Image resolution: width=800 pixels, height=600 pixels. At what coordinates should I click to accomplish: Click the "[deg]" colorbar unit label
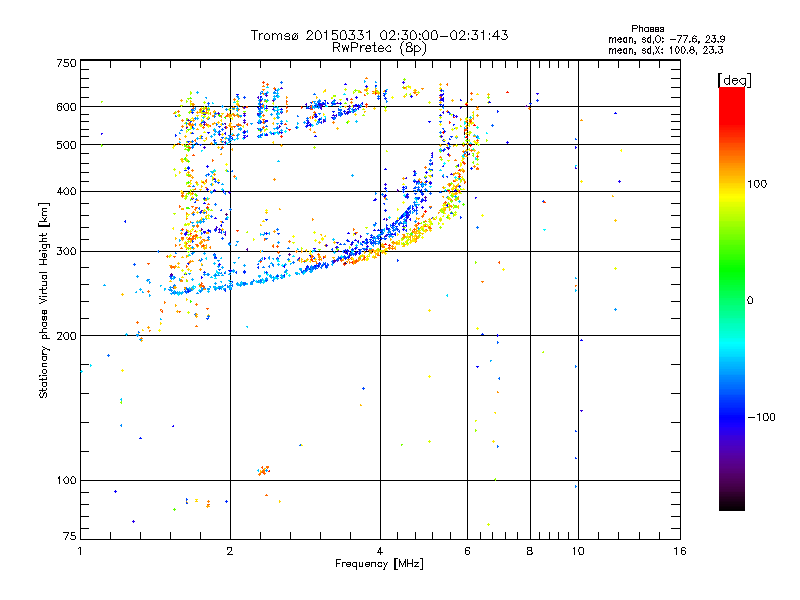(734, 80)
